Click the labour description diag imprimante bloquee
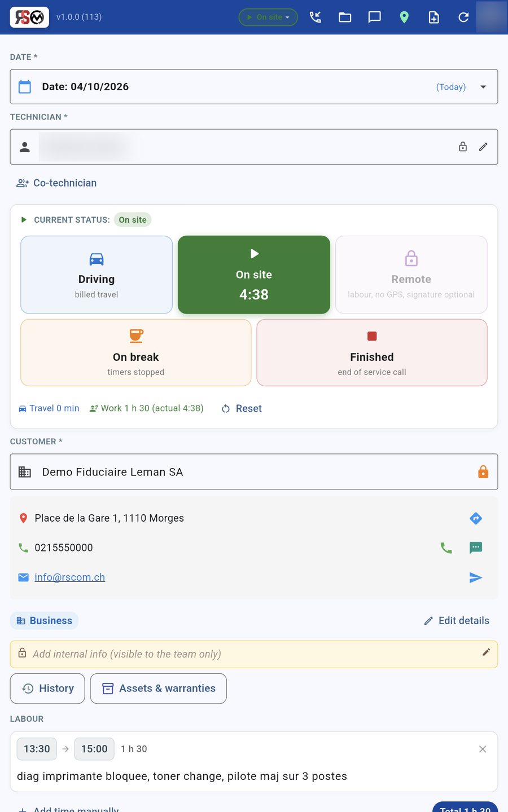 click(182, 776)
